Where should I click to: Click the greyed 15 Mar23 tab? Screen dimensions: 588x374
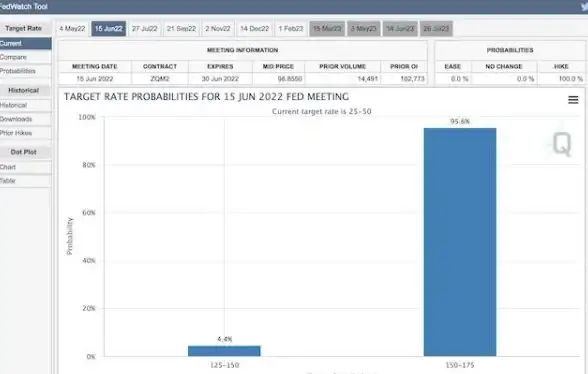(x=327, y=29)
